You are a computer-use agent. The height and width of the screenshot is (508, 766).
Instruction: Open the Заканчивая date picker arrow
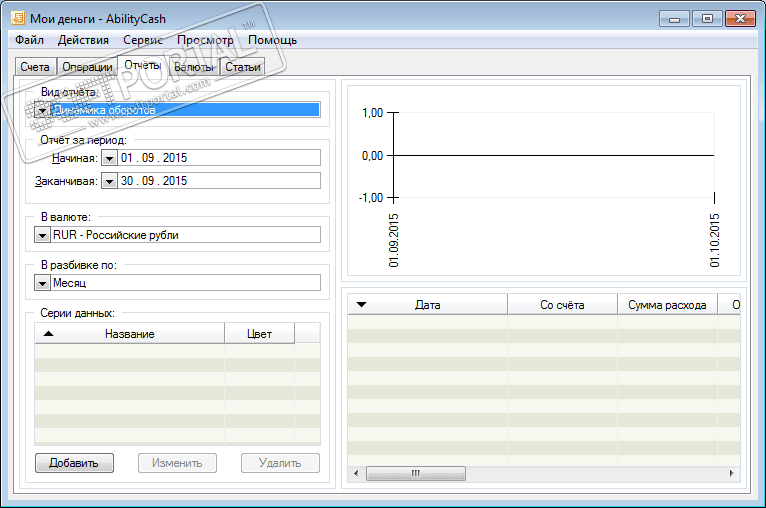[x=109, y=181]
